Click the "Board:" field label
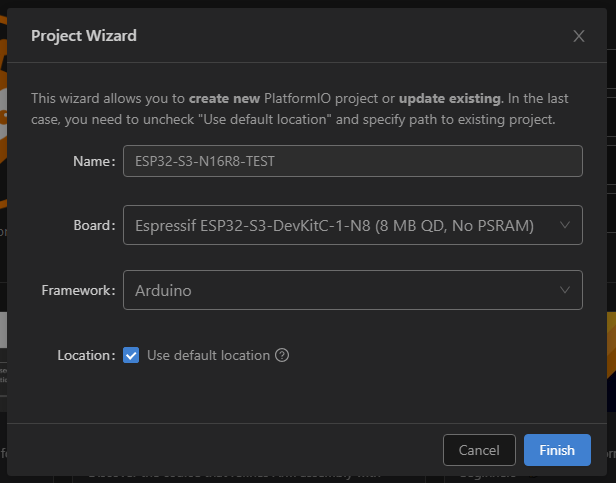The width and height of the screenshot is (616, 483). click(x=94, y=226)
